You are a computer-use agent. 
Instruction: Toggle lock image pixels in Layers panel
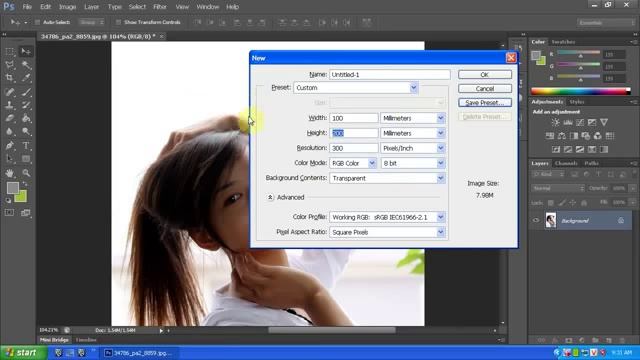point(562,203)
